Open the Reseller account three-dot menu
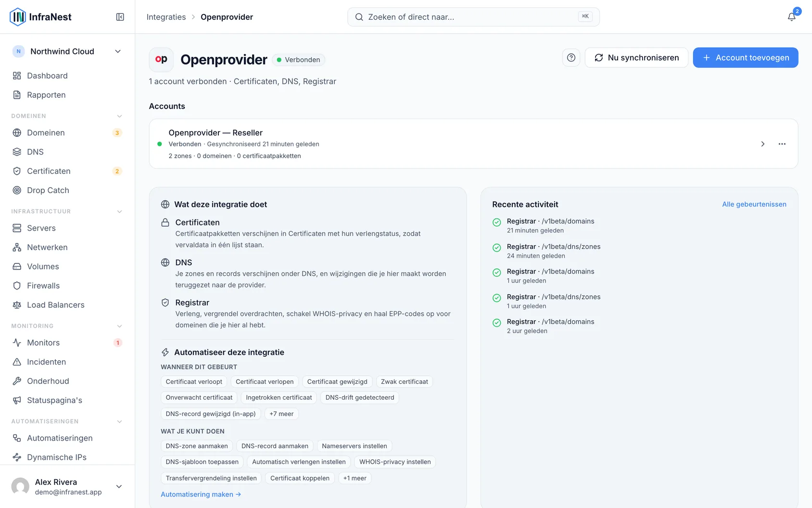This screenshot has width=812, height=508. coord(782,144)
